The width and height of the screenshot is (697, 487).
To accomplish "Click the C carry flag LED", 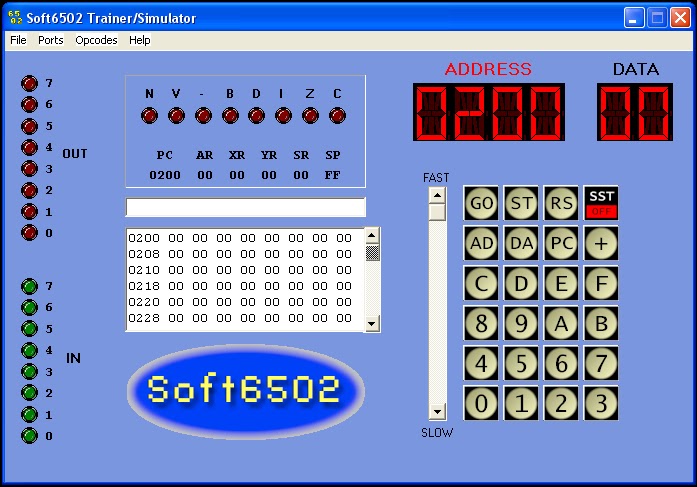I will pyautogui.click(x=337, y=116).
